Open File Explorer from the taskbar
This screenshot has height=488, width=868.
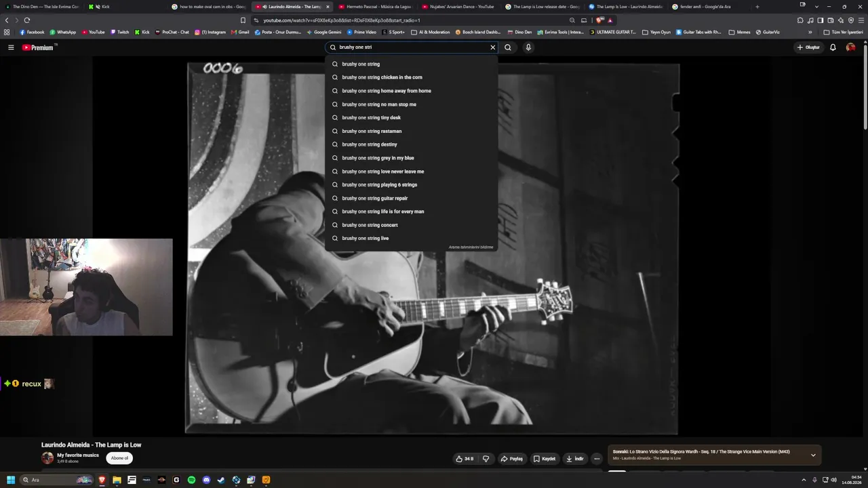117,480
